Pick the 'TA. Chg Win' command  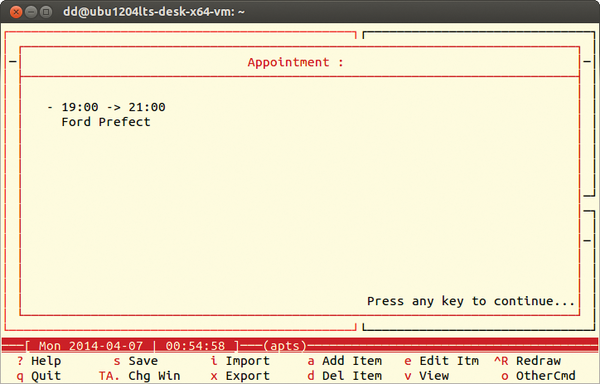click(x=140, y=376)
